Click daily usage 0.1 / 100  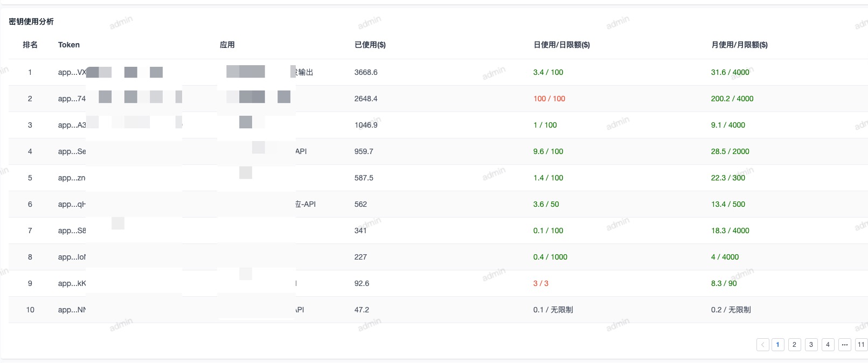pyautogui.click(x=548, y=231)
